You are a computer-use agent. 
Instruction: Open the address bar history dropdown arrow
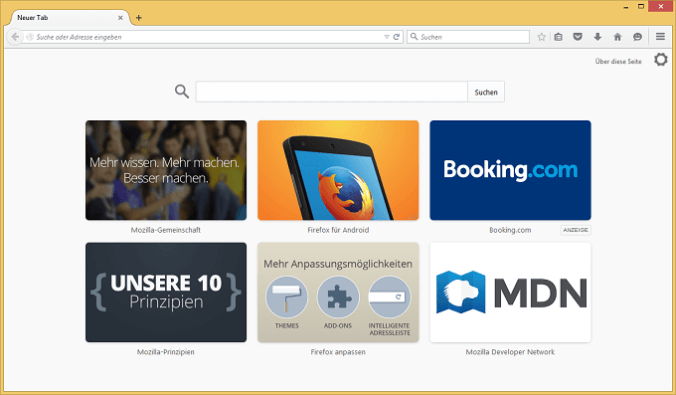pos(387,37)
